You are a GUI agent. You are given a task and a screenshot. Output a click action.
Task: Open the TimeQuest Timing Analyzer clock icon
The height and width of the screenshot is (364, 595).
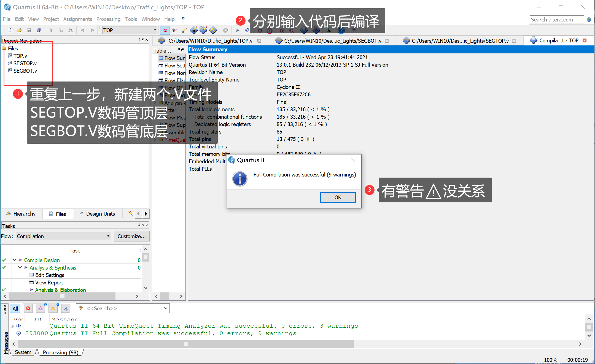click(269, 30)
